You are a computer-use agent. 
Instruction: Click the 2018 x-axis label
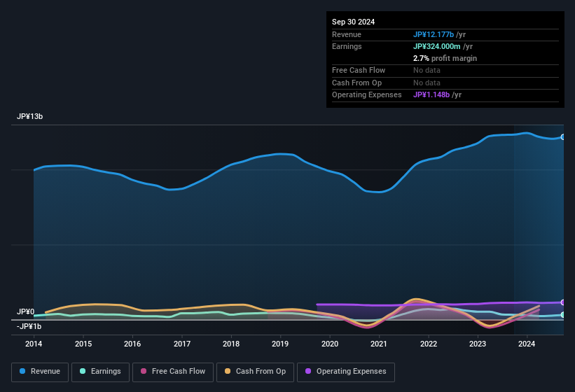coord(231,344)
